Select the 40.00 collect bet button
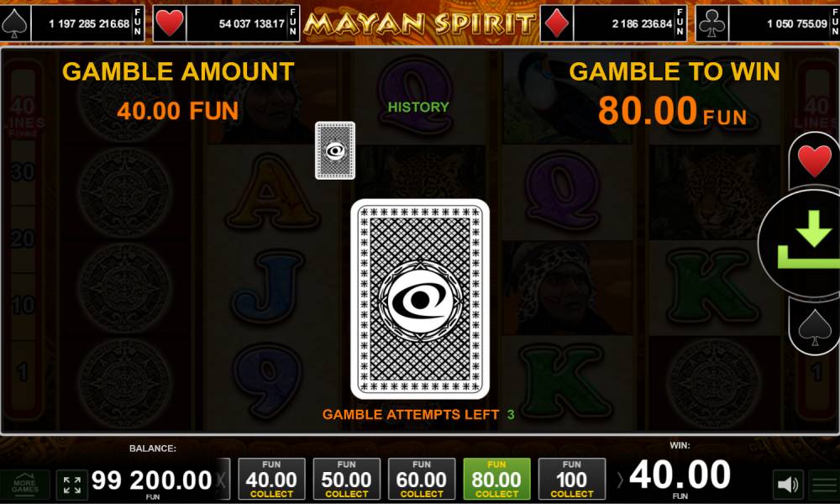The image size is (840, 504). 271,479
